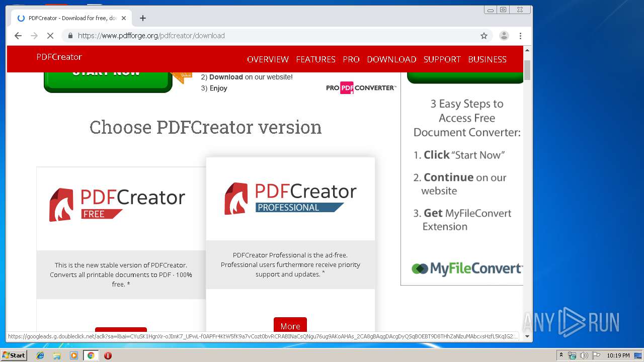The image size is (644, 362).
Task: Show hidden system tray icons
Action: 561,355
